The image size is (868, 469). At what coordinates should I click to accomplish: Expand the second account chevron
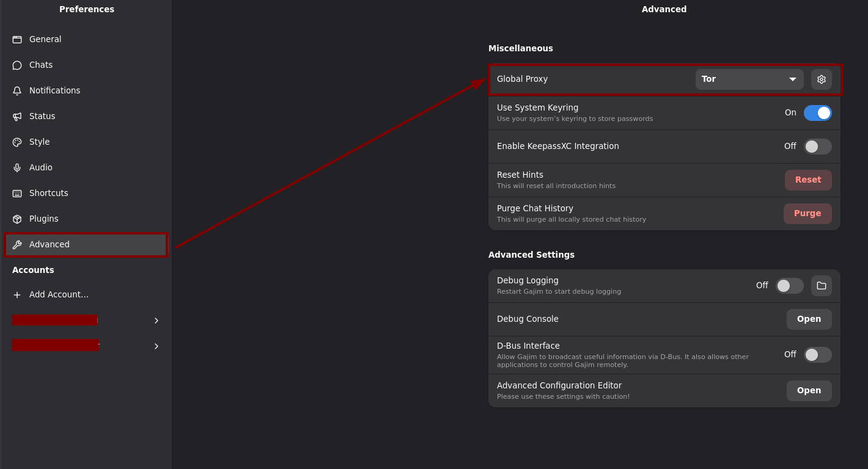point(156,346)
